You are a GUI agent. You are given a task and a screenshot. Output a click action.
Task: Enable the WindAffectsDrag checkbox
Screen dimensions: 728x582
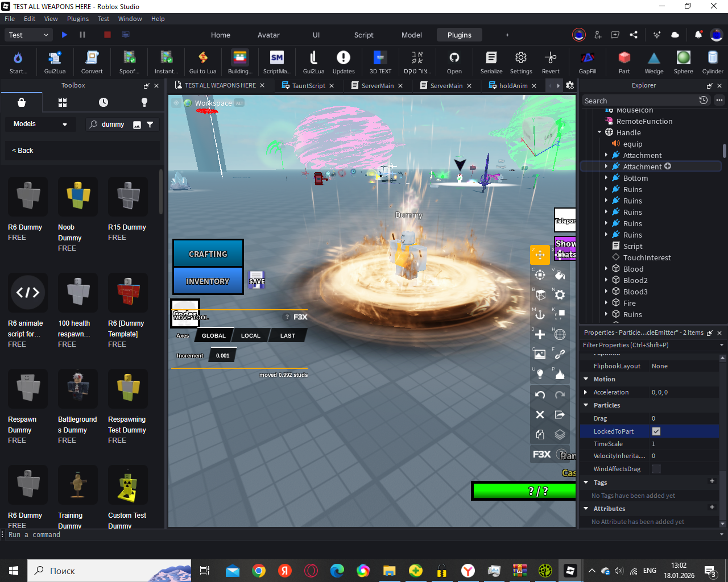click(x=656, y=469)
